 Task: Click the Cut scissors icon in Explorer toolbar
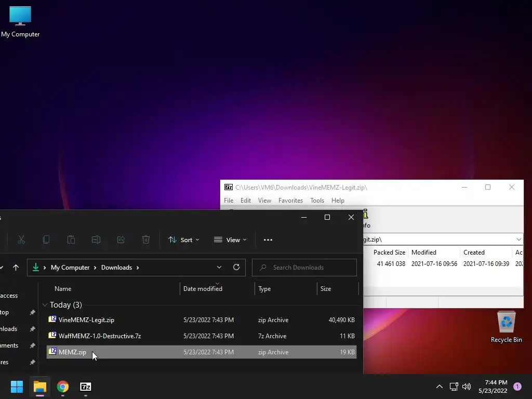point(21,240)
